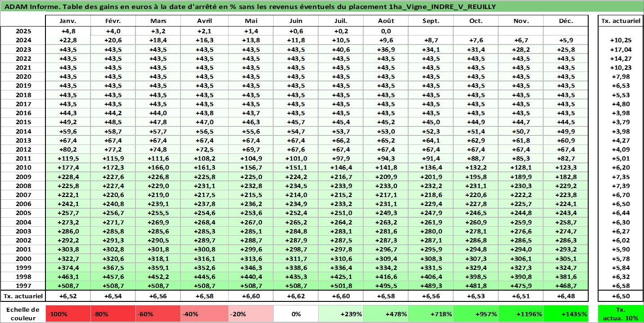Select the +6,48 bottom-row Déc. rate

566,296
